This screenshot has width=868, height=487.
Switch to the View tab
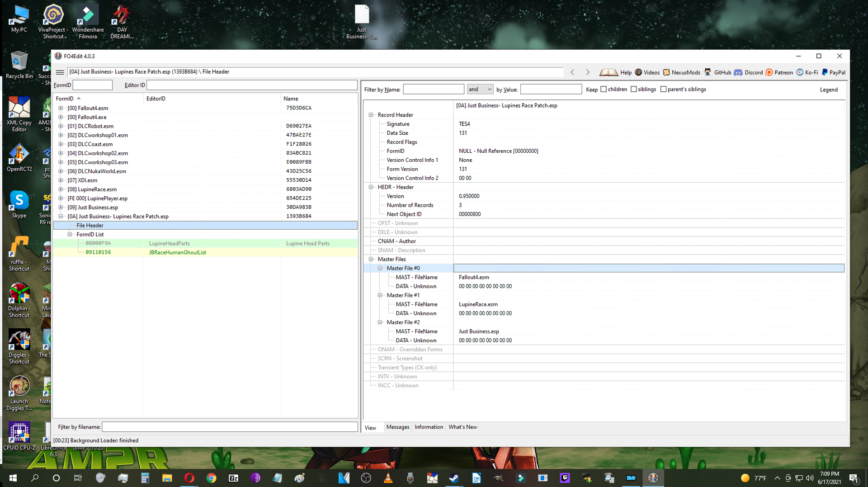pos(370,428)
